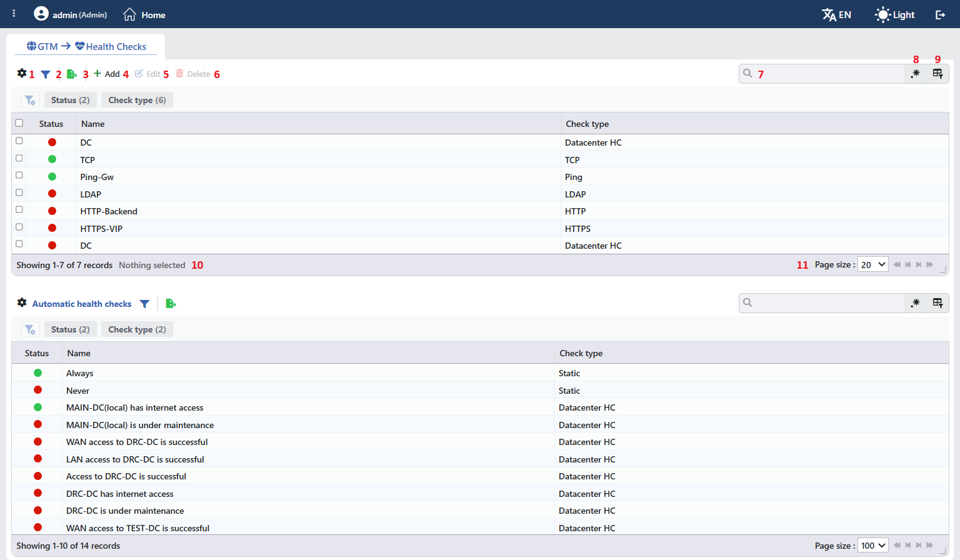Open the column chooser icon in the Add toolbar row

[x=937, y=74]
